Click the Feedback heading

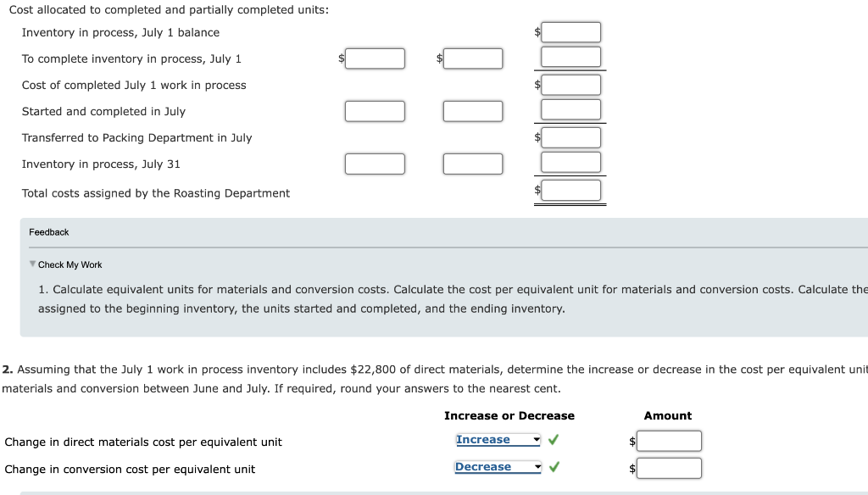pos(48,232)
